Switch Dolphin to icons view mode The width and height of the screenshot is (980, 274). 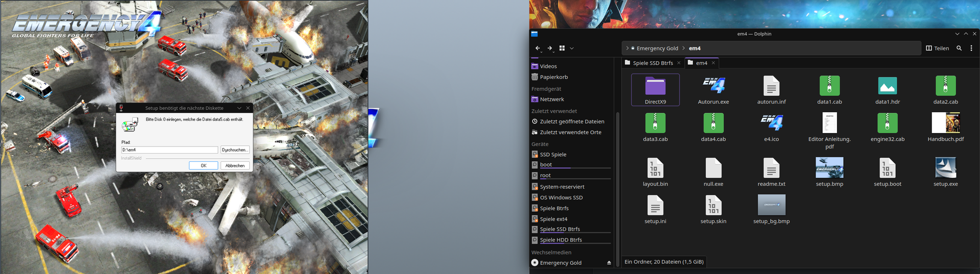[562, 48]
